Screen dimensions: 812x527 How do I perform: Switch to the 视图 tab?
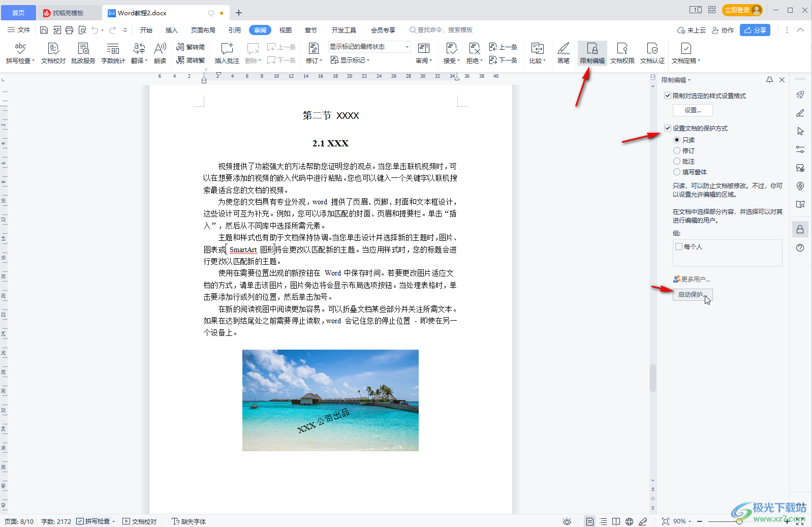(x=286, y=30)
